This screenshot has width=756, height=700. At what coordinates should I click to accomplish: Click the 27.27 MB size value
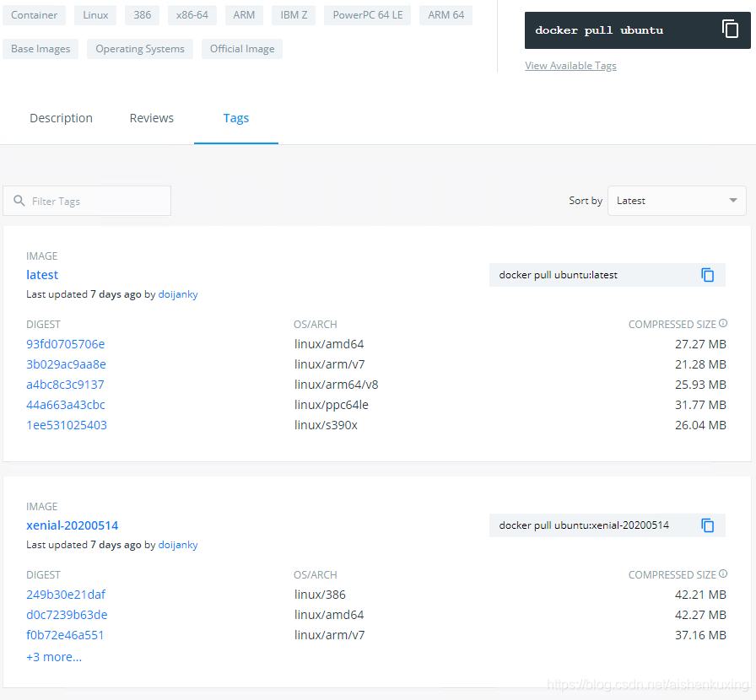(700, 344)
